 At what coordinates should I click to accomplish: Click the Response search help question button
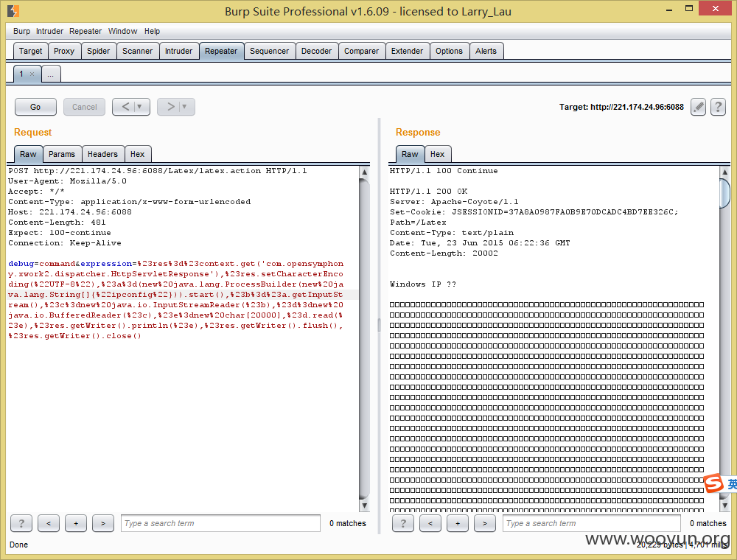pos(403,523)
